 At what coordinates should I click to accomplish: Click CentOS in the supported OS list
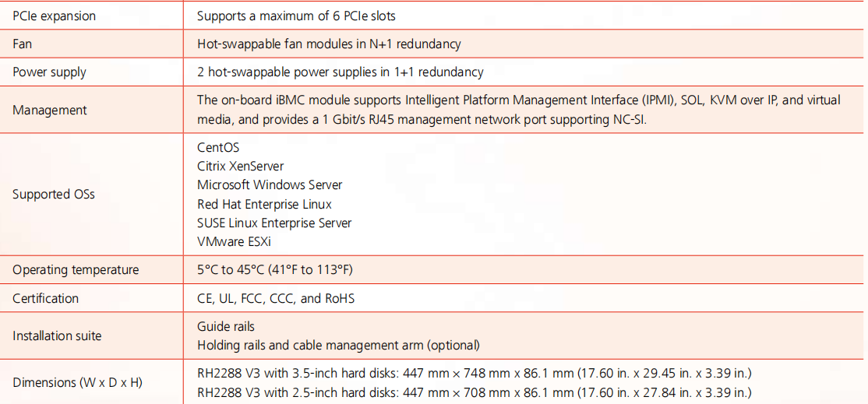[218, 147]
